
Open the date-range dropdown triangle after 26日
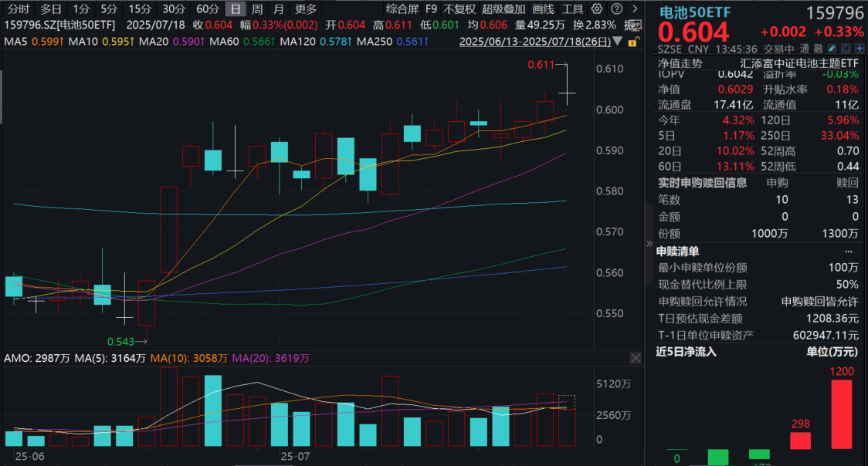(615, 42)
